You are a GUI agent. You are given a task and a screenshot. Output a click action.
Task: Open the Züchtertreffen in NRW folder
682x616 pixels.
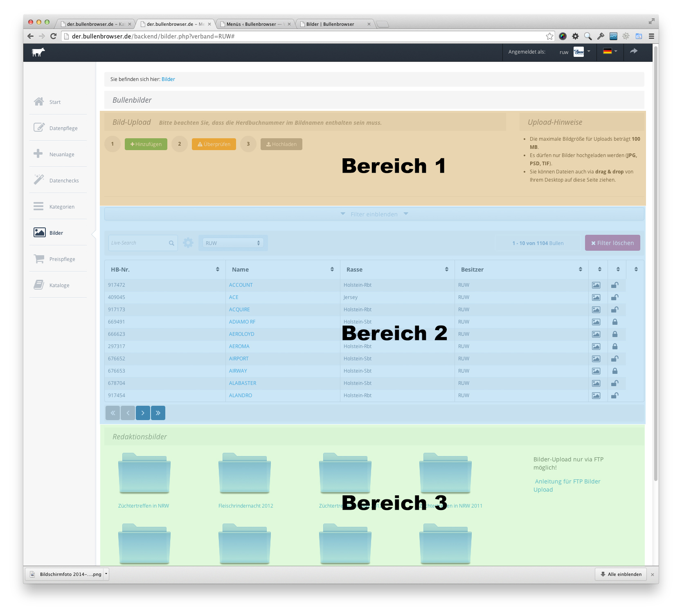click(x=144, y=474)
